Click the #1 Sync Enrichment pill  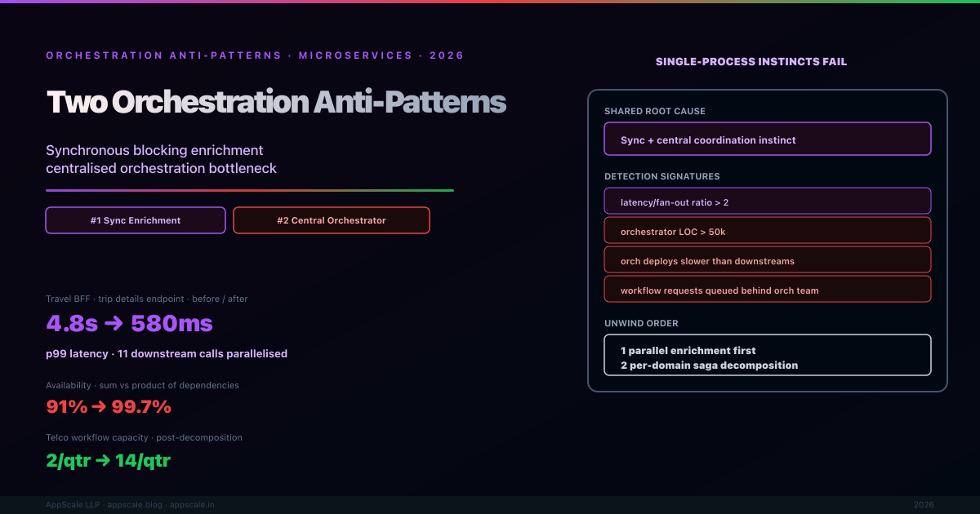[x=136, y=220]
